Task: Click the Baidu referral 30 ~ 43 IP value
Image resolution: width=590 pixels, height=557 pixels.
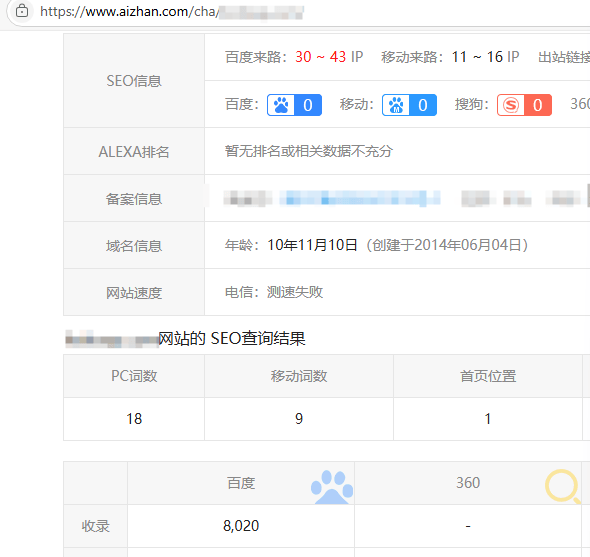Action: coord(329,57)
